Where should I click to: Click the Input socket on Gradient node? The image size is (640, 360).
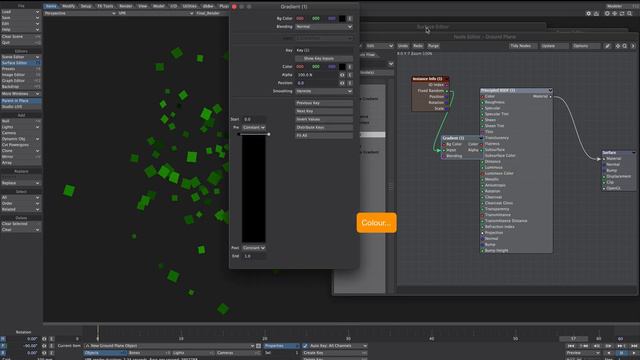point(444,150)
